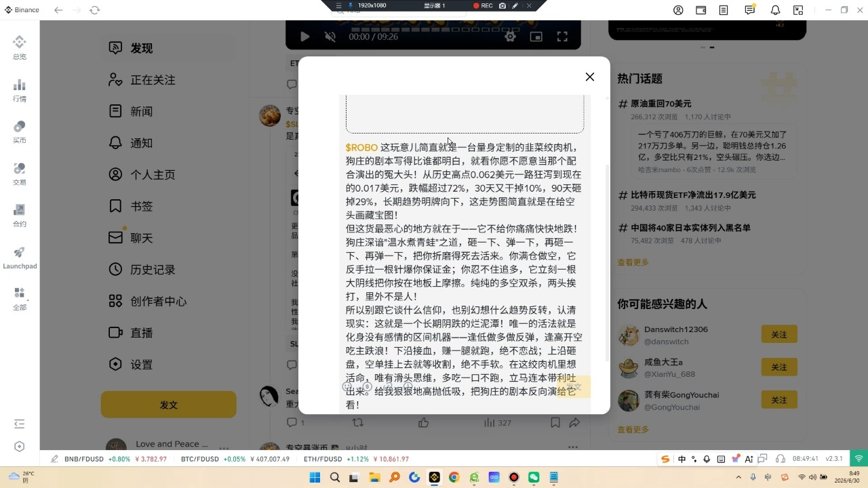
Task: Select 新闻 News menu item
Action: (169, 111)
